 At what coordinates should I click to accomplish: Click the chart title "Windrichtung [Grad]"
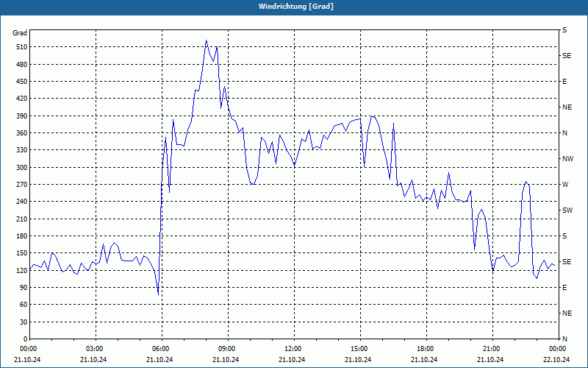coord(296,7)
